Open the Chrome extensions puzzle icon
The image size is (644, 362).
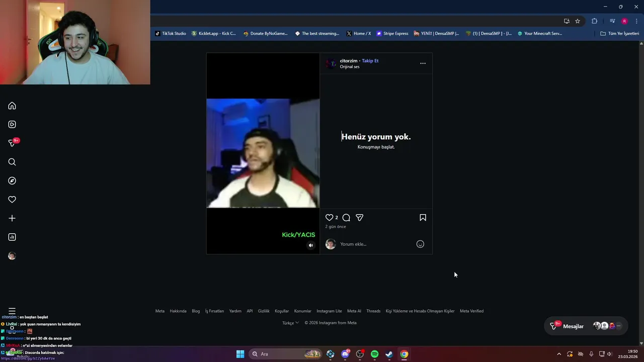click(x=594, y=21)
